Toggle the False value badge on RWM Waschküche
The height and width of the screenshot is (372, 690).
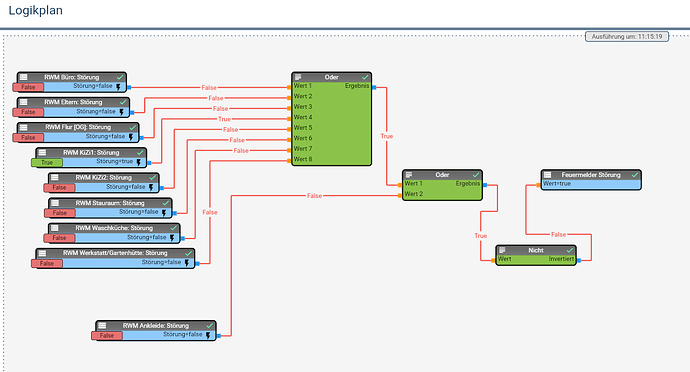point(59,238)
